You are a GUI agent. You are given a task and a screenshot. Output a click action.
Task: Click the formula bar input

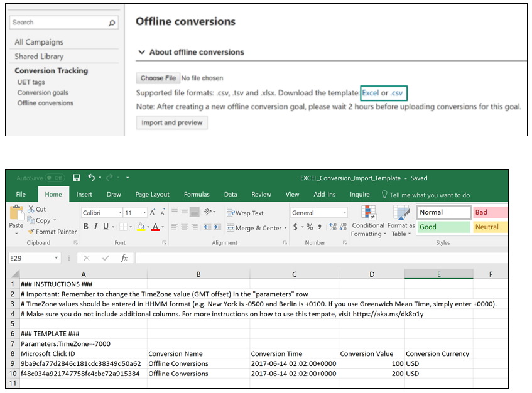coord(322,258)
